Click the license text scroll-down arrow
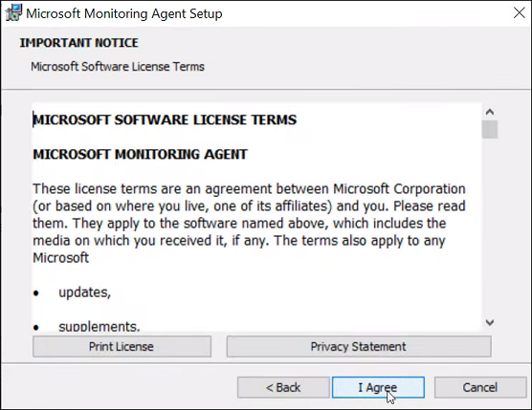The width and height of the screenshot is (532, 410). point(490,322)
